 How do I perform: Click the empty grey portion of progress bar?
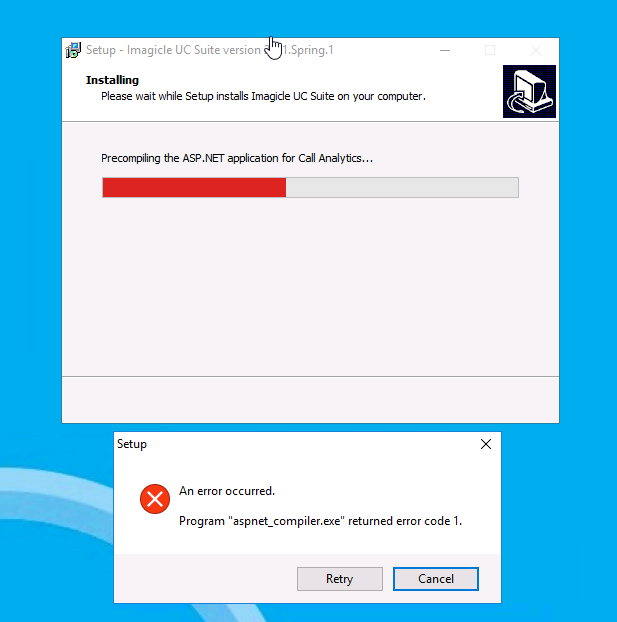[402, 187]
